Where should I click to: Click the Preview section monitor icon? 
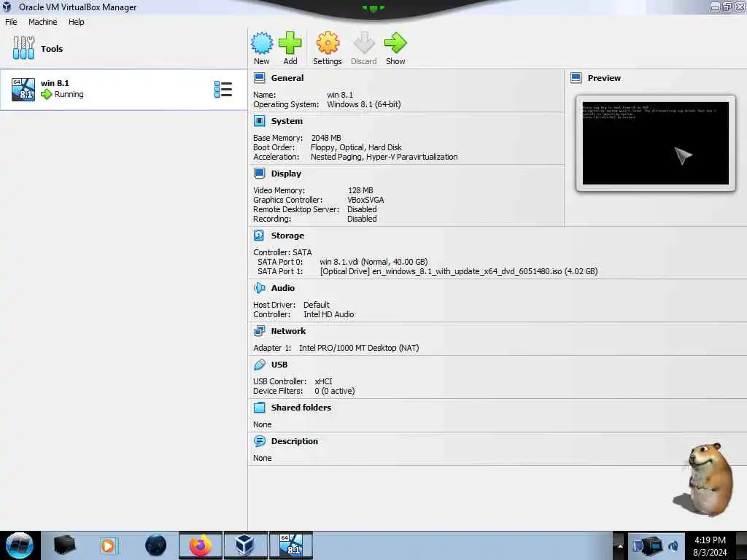[576, 78]
